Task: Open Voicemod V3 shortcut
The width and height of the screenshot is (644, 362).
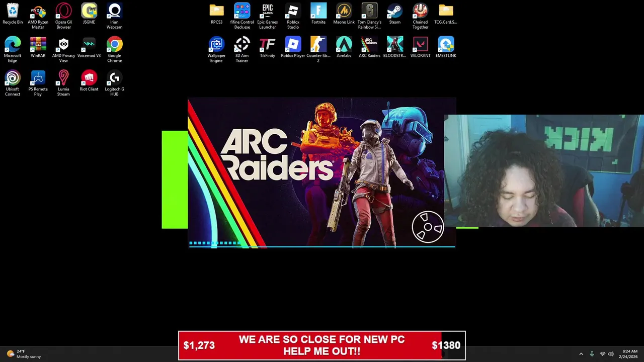Action: [89, 48]
